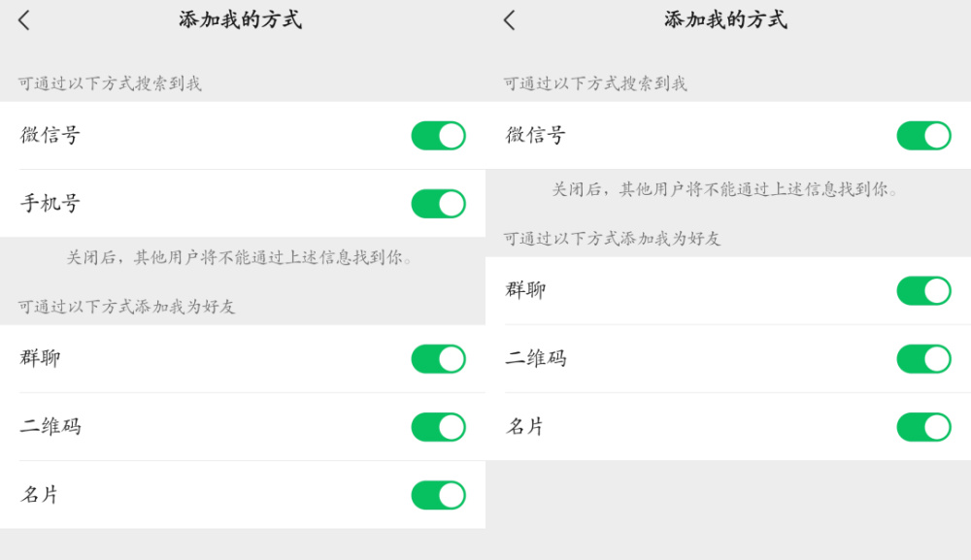Switch off 二维码 on the left screen
Viewport: 971px width, 560px height.
438,427
